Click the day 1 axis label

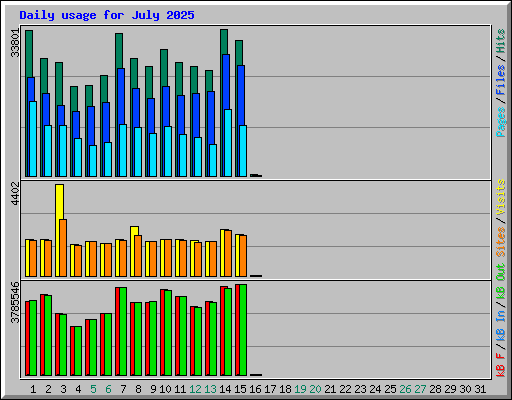coord(33,389)
